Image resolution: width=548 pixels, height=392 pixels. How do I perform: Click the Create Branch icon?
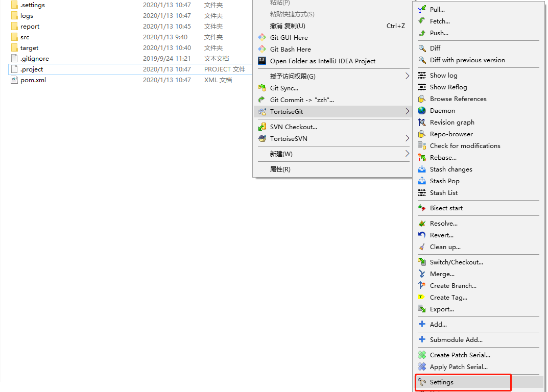coord(422,285)
